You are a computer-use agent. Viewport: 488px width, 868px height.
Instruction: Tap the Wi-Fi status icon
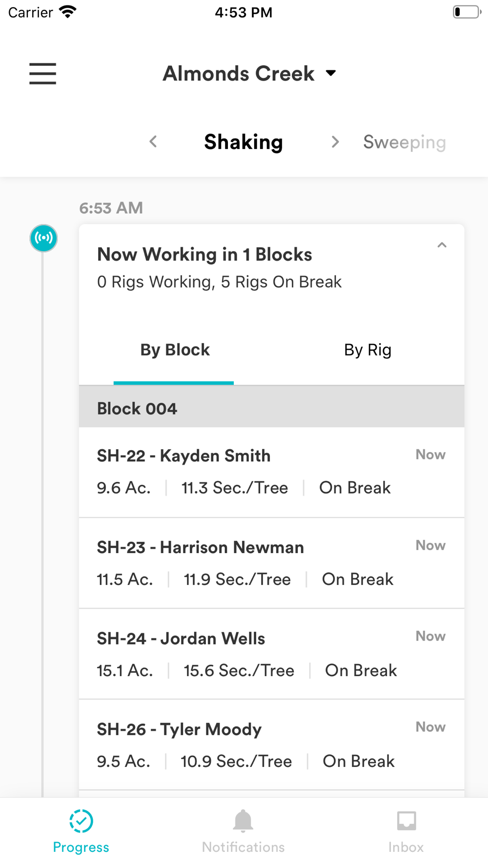click(x=67, y=12)
